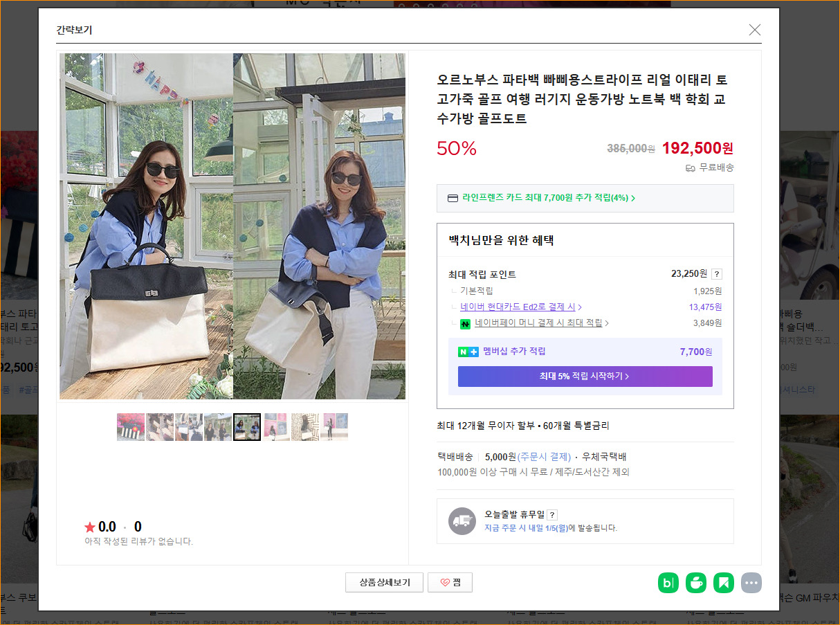Select the pink flower thumbnail in the strip
This screenshot has height=625, width=840.
(x=131, y=427)
